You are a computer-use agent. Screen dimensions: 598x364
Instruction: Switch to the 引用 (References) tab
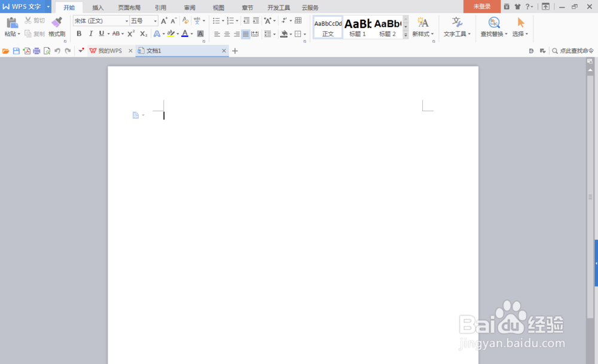click(x=160, y=7)
